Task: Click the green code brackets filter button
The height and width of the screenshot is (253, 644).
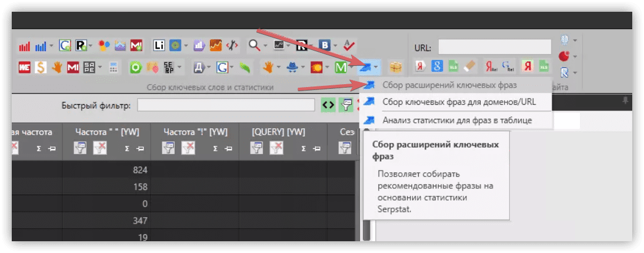Action: (328, 105)
